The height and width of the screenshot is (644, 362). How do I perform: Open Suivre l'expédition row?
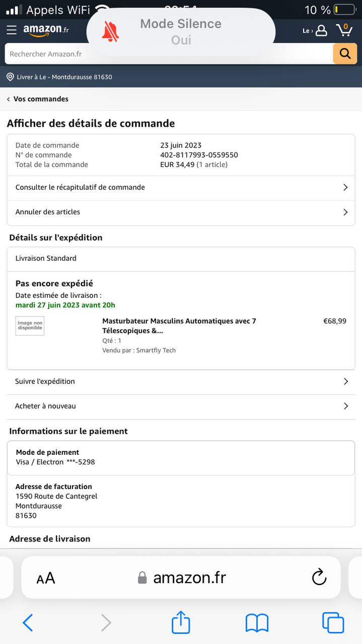click(x=181, y=381)
